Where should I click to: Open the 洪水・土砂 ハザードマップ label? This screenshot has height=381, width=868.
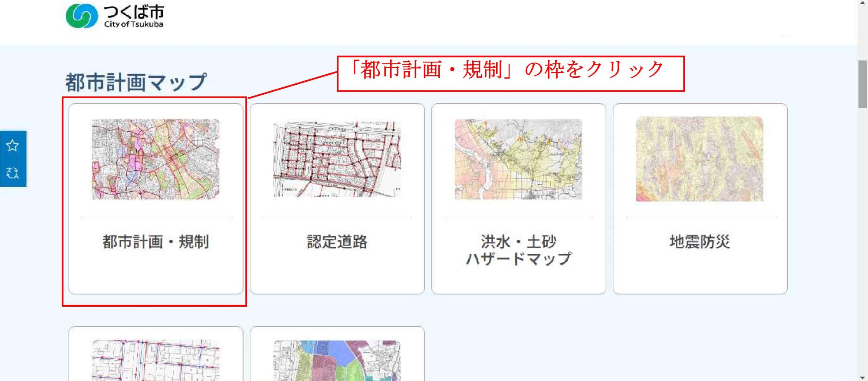coord(518,250)
